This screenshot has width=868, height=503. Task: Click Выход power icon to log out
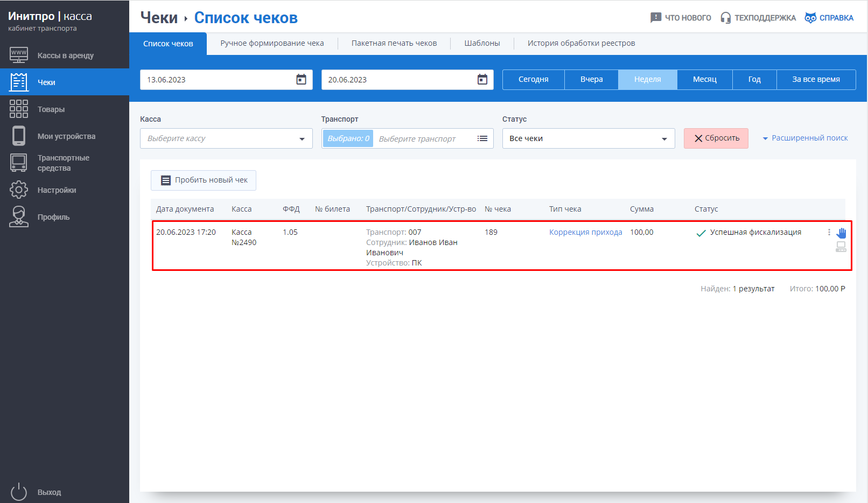click(x=19, y=492)
